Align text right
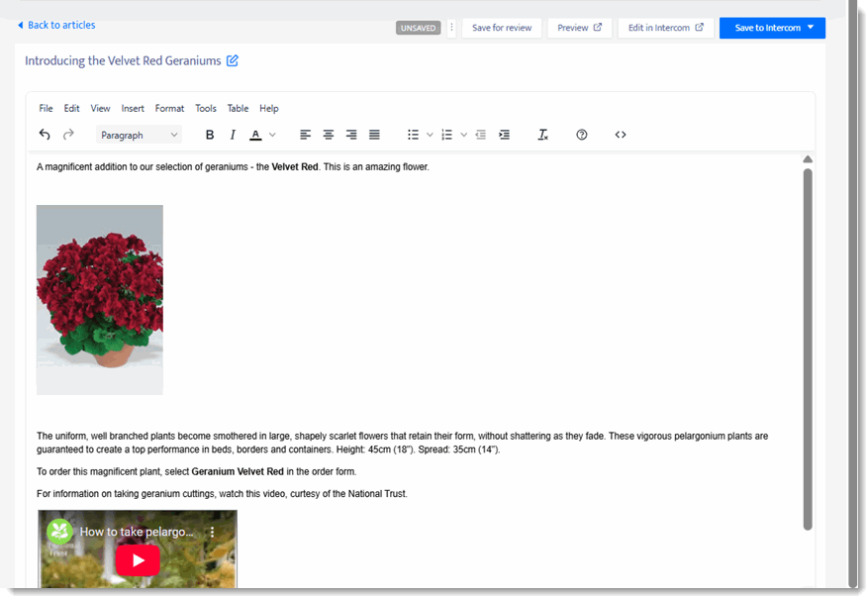868x599 pixels. [x=351, y=135]
